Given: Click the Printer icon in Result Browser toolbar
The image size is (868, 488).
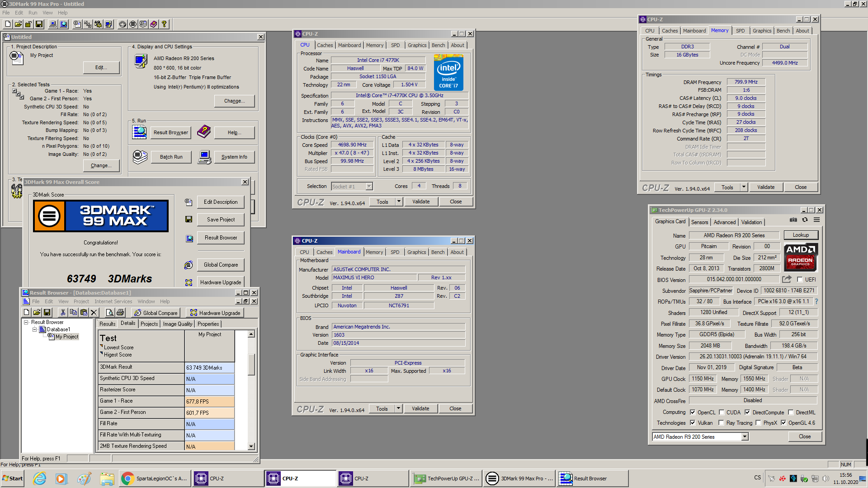Looking at the screenshot, I should coord(120,312).
